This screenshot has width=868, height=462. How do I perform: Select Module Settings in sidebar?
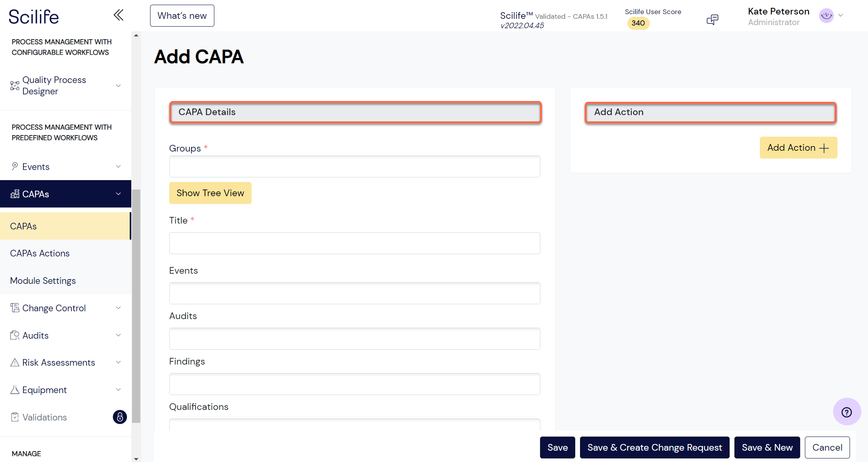(x=43, y=280)
